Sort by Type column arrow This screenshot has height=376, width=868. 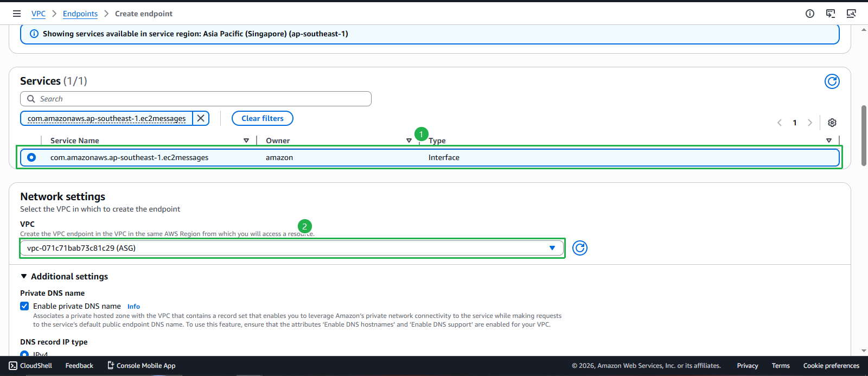(x=829, y=141)
